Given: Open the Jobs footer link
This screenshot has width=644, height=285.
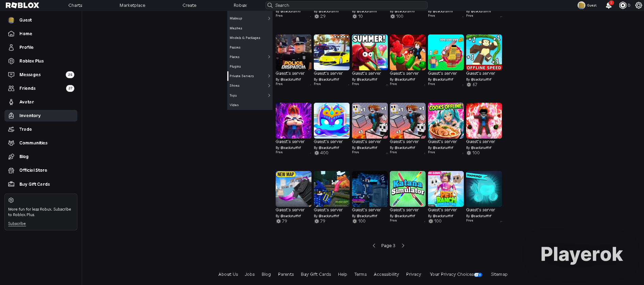Looking at the screenshot, I should click(x=250, y=274).
